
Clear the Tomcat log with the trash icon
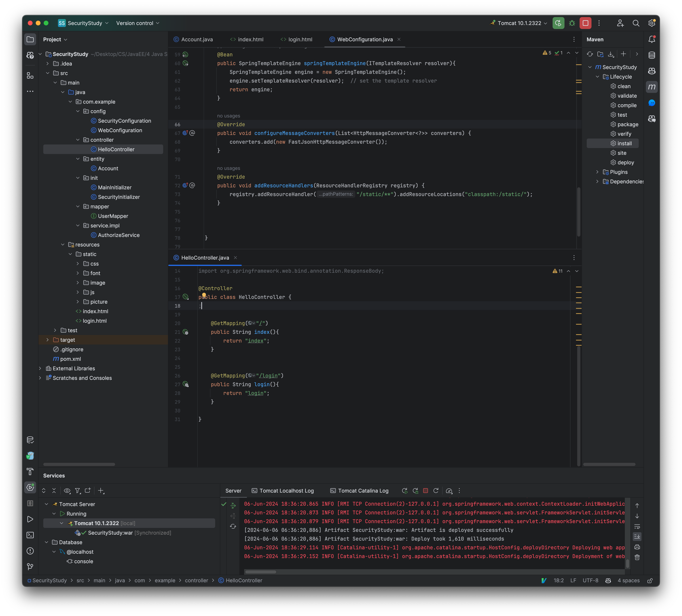point(637,557)
